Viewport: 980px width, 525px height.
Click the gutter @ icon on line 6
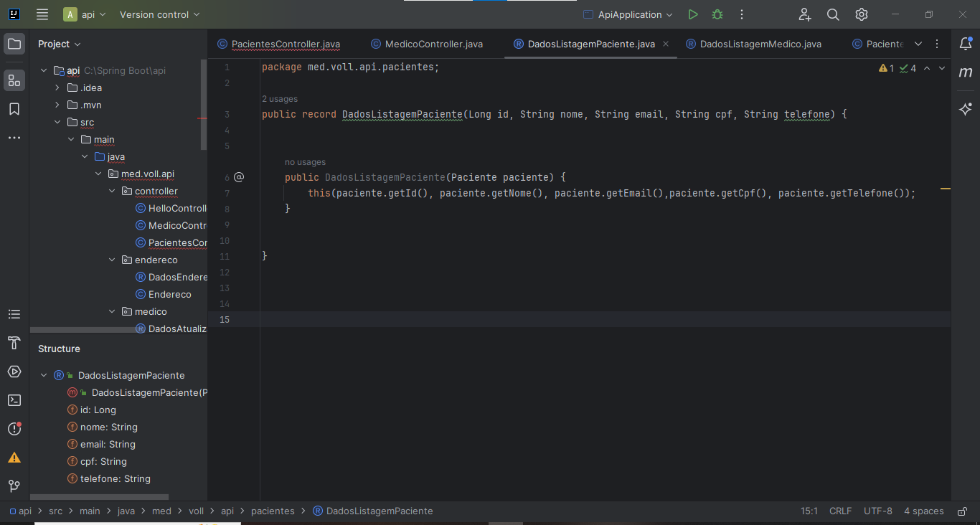tap(239, 177)
